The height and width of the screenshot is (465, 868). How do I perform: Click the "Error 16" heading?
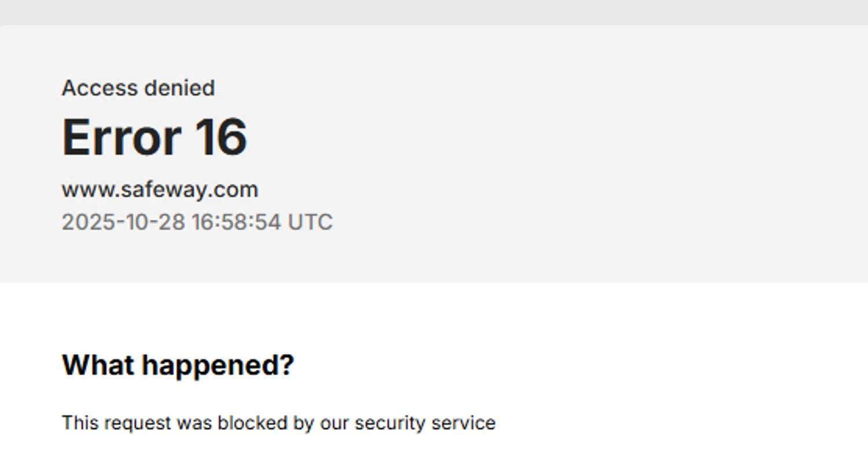155,138
